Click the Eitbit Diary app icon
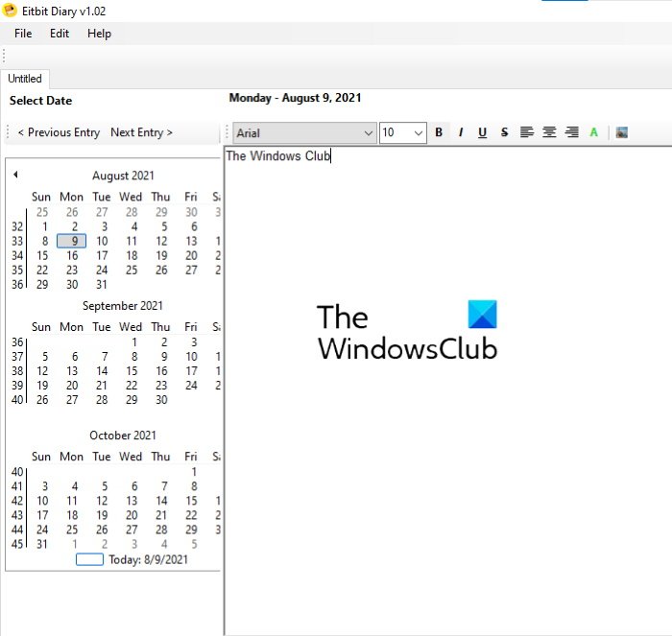 (x=10, y=11)
